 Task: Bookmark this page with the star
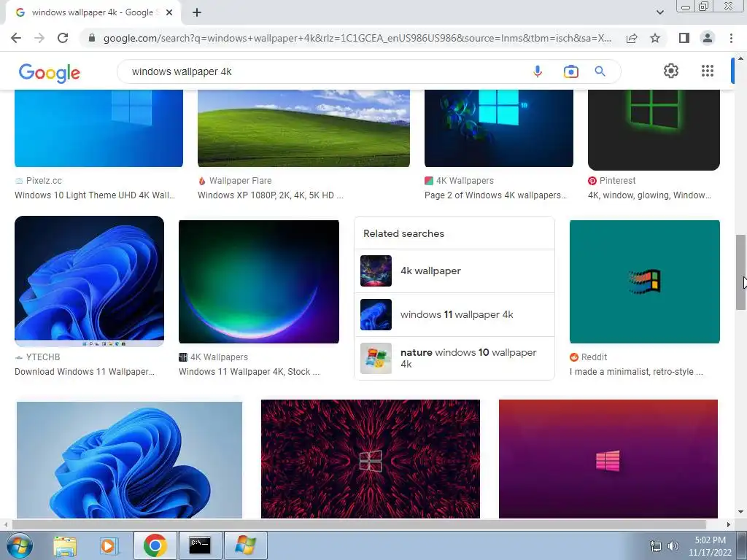(x=655, y=38)
